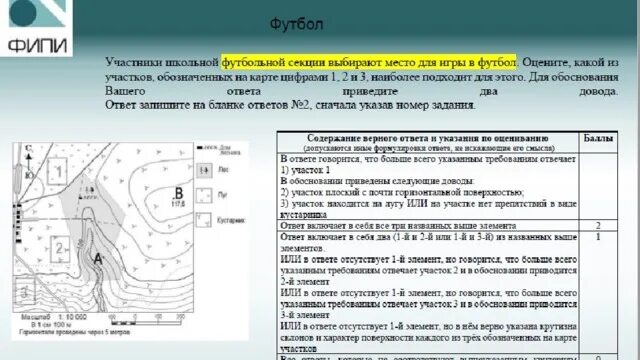Screen dimensions: 640x360
Task: Click the Луг legend symbol
Action: click(x=204, y=195)
